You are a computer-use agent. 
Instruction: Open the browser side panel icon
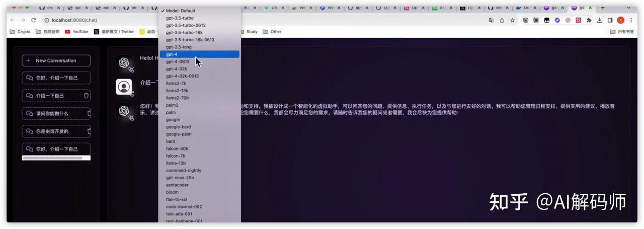tap(610, 20)
